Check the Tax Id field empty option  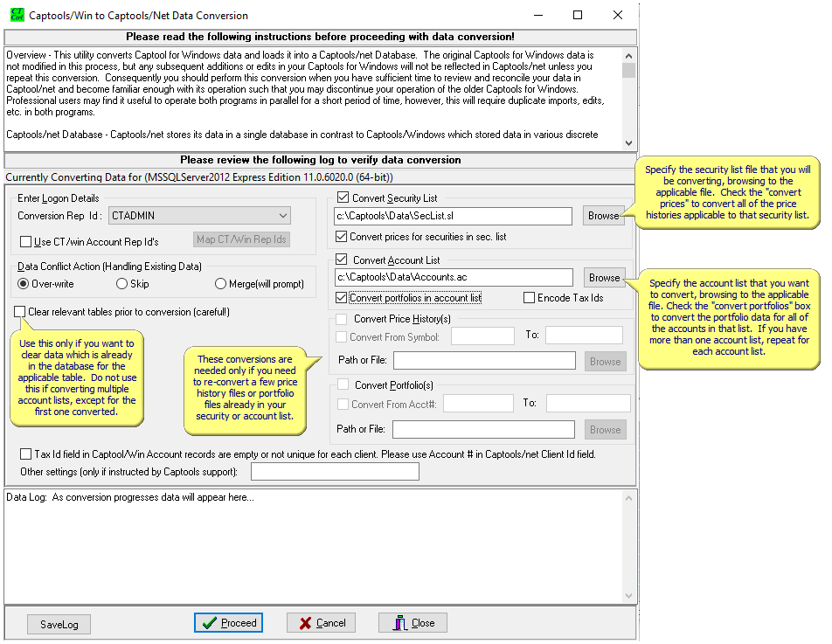(25, 454)
